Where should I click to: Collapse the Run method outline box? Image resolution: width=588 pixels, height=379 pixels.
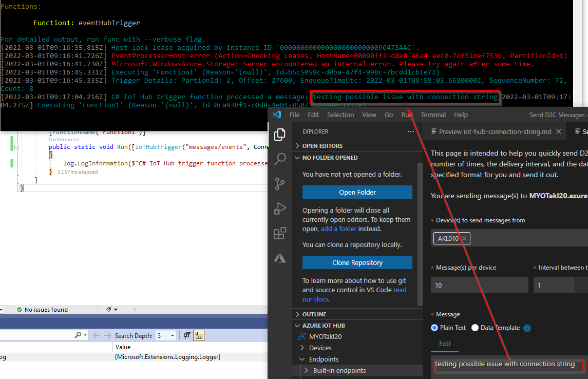[x=16, y=147]
